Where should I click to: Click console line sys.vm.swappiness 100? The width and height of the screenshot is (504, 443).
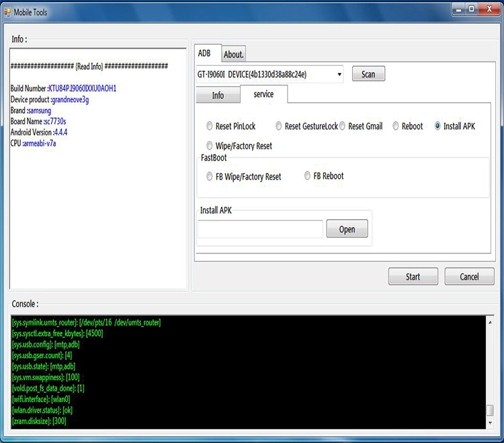(46, 377)
